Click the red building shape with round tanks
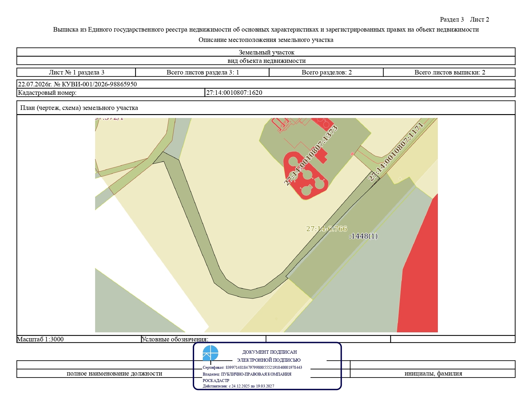532x411 pixels. coord(305,176)
